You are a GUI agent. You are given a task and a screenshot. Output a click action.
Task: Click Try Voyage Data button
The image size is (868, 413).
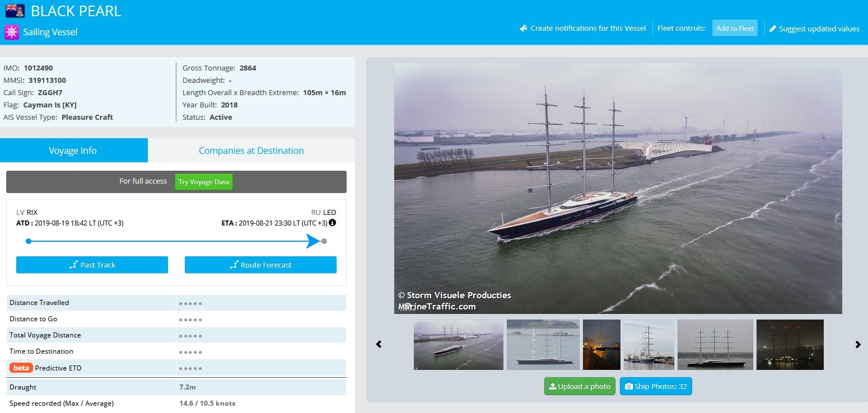click(x=203, y=182)
